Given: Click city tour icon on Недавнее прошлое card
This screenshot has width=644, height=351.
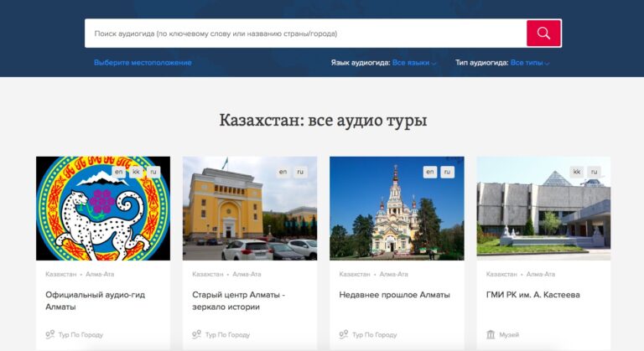Looking at the screenshot, I should point(344,334).
